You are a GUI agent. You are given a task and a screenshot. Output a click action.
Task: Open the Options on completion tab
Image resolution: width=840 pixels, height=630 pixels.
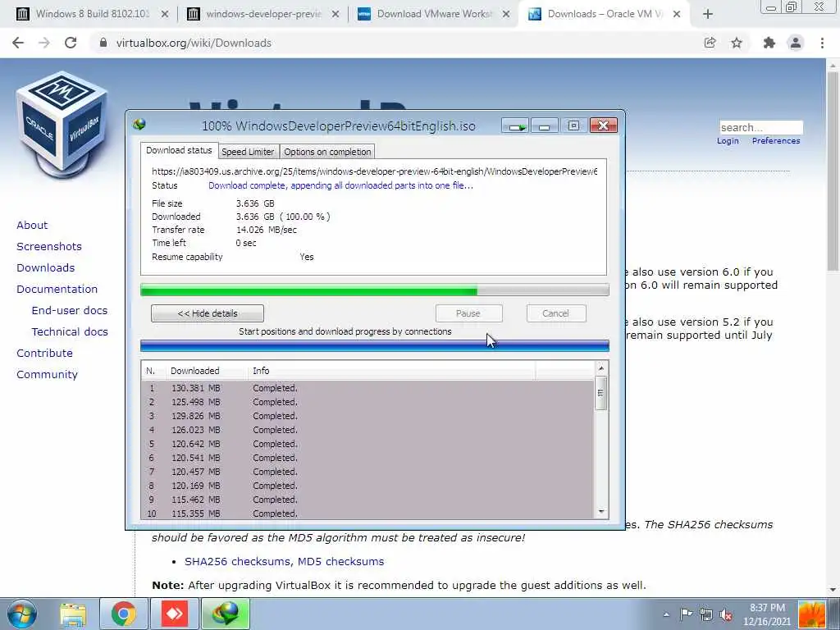click(x=327, y=152)
